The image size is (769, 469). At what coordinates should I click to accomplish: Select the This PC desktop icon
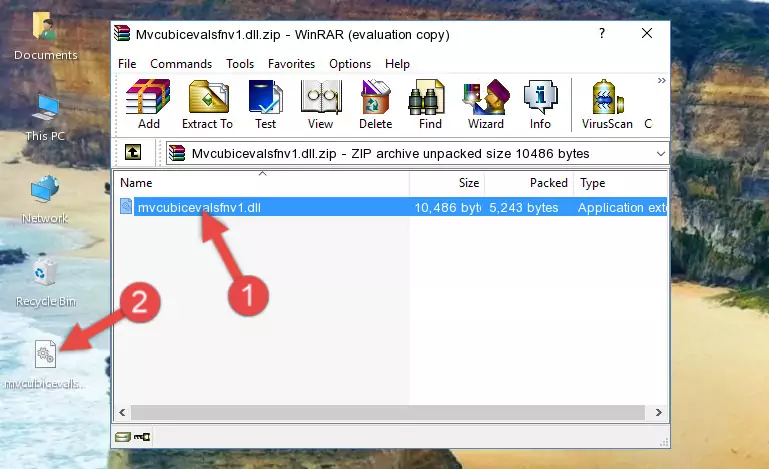tap(45, 118)
